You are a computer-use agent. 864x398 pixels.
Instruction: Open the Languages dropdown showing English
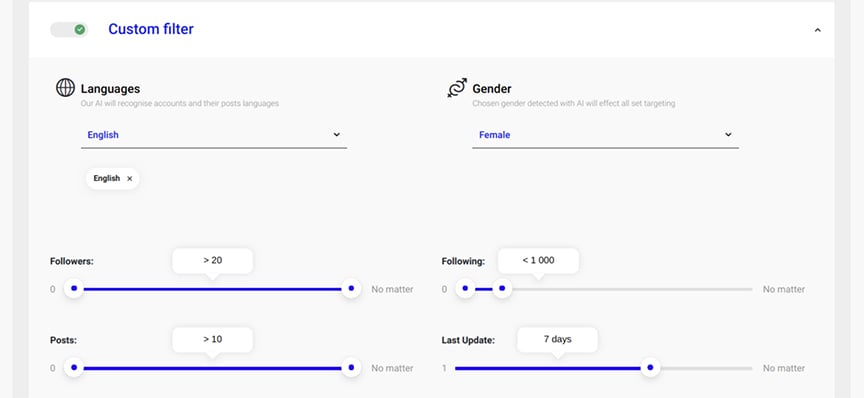(x=214, y=135)
